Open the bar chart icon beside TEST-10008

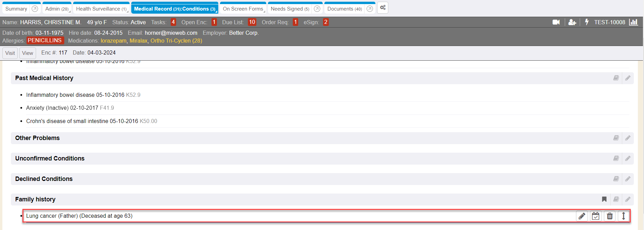(x=633, y=22)
